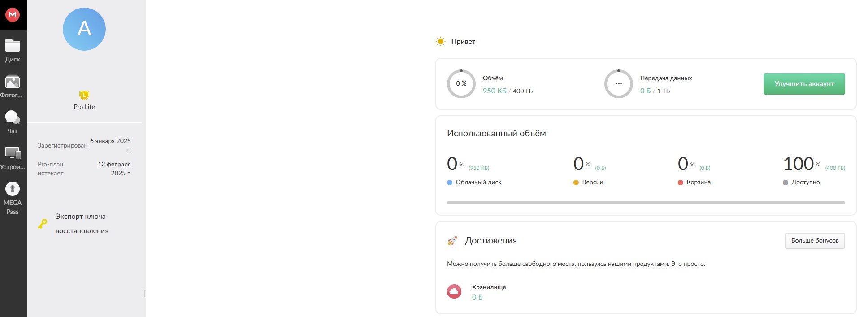
Task: Click the Передача данных transfer gauge
Action: [618, 84]
